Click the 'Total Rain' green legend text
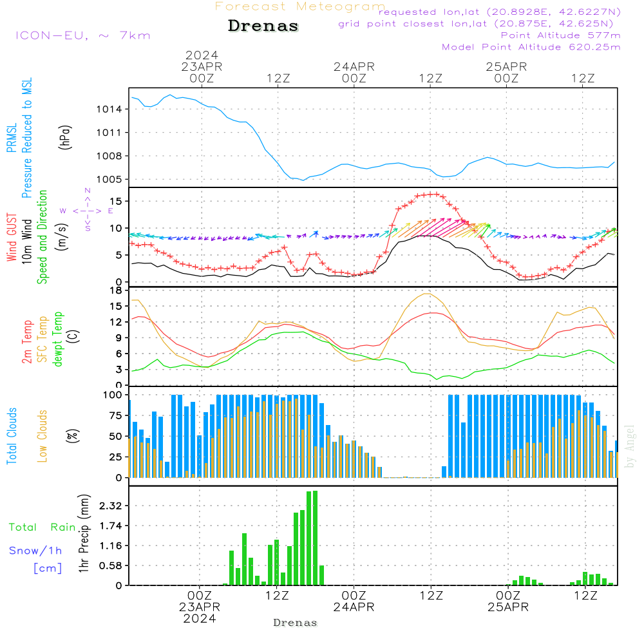The width and height of the screenshot is (644, 644). click(43, 527)
